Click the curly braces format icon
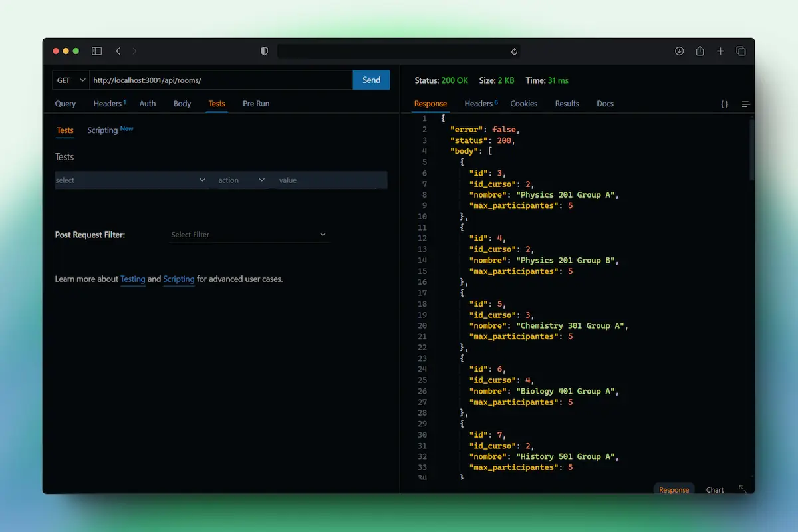Image resolution: width=798 pixels, height=532 pixels. click(724, 104)
